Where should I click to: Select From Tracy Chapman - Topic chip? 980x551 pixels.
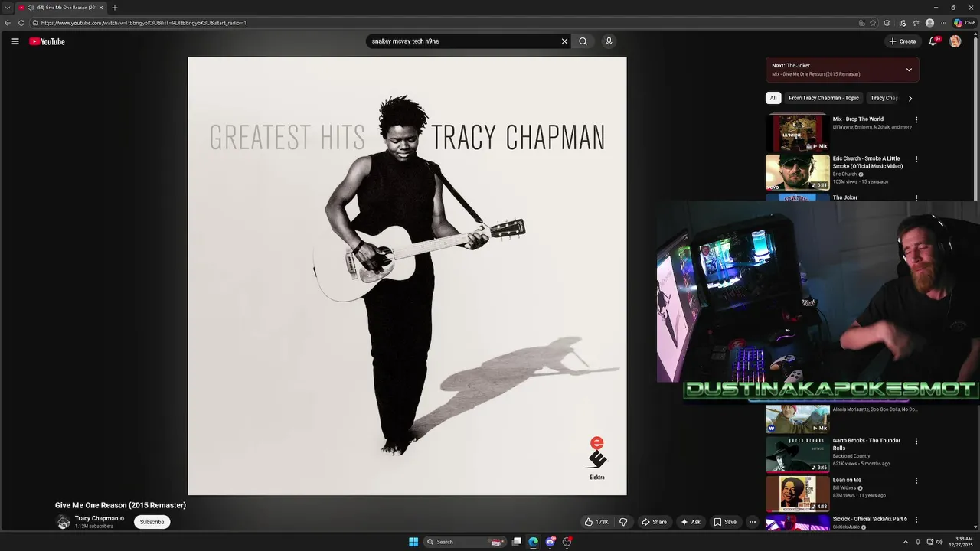click(x=824, y=98)
